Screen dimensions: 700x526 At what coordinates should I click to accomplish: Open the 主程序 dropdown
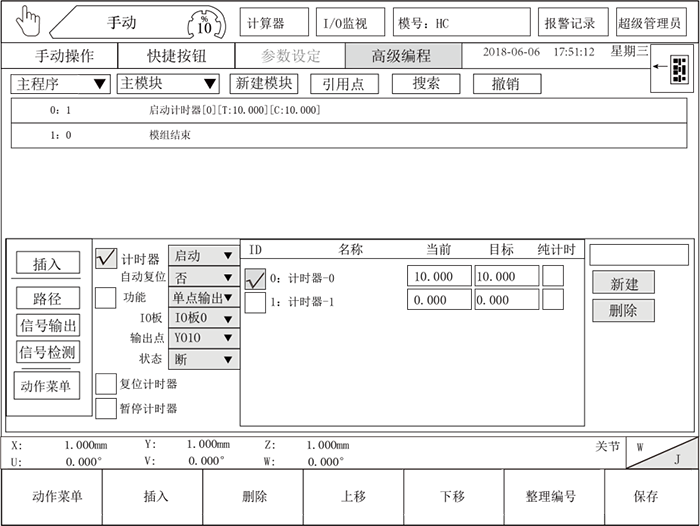pyautogui.click(x=59, y=84)
